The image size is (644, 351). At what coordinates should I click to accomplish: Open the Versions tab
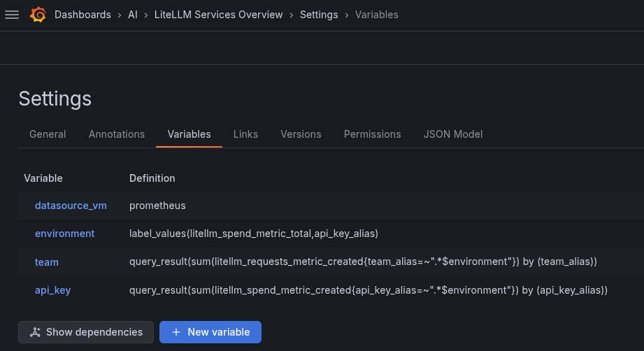tap(301, 134)
